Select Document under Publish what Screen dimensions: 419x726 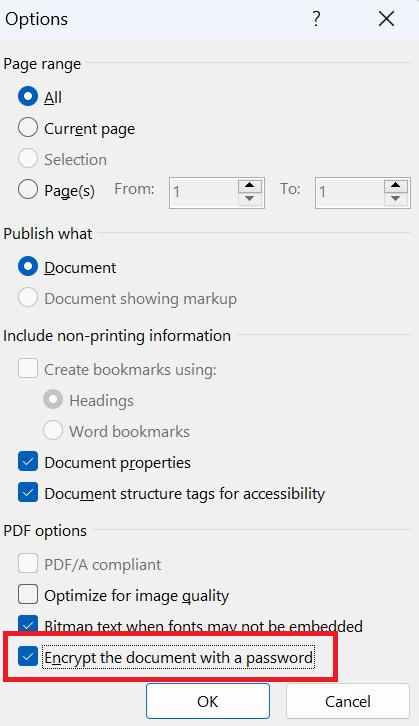coord(28,267)
